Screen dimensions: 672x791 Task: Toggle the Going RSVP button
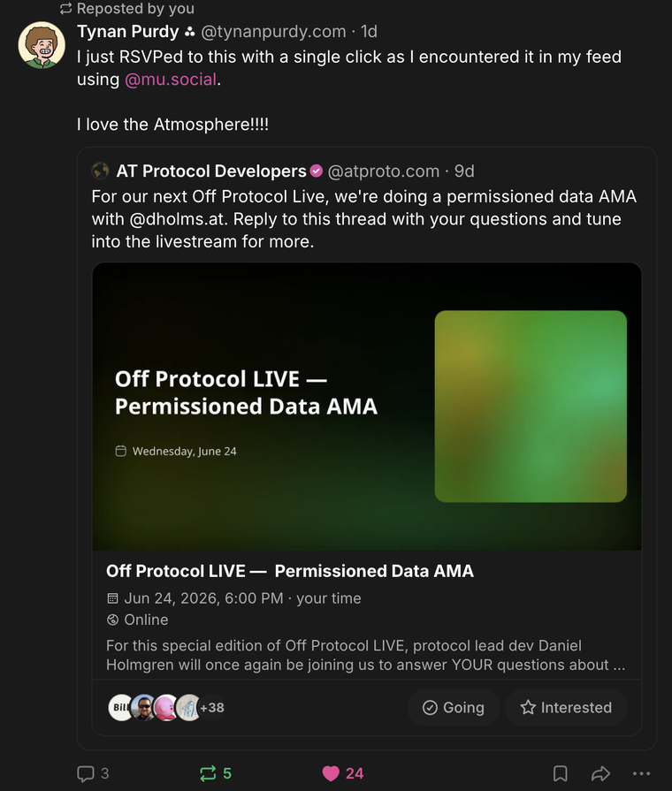454,707
